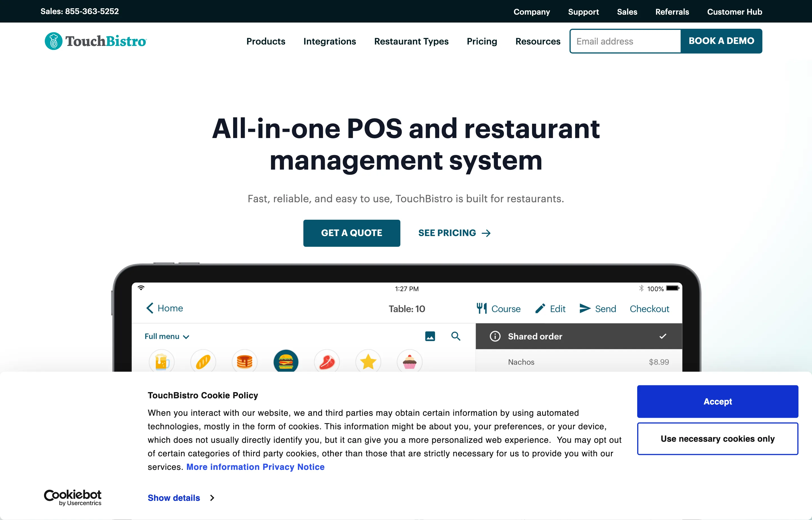Click the Wi-Fi status icon on tablet
This screenshot has height=520, width=812.
click(x=141, y=288)
